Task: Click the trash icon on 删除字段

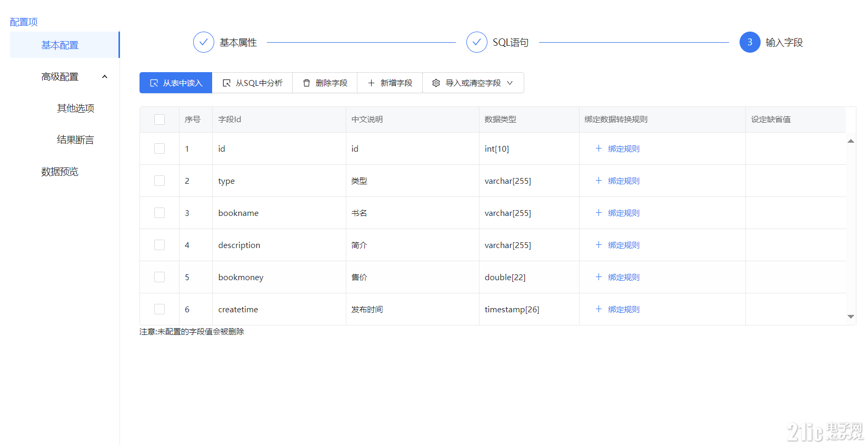Action: [x=306, y=83]
